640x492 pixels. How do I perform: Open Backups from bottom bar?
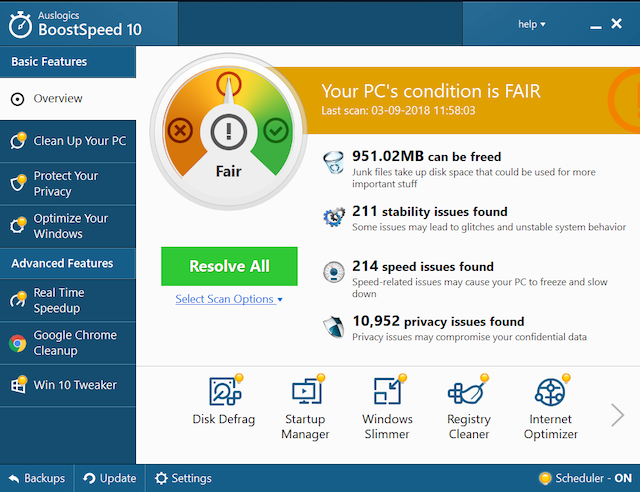click(x=37, y=478)
